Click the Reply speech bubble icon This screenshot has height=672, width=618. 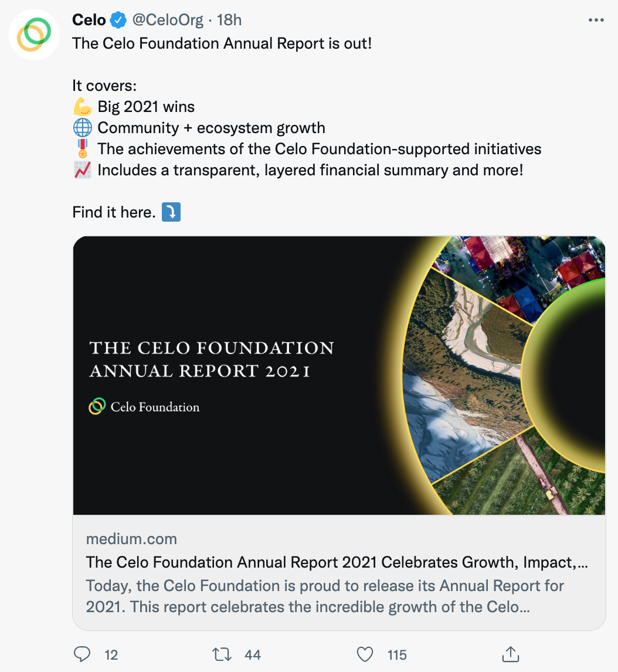pos(82,654)
